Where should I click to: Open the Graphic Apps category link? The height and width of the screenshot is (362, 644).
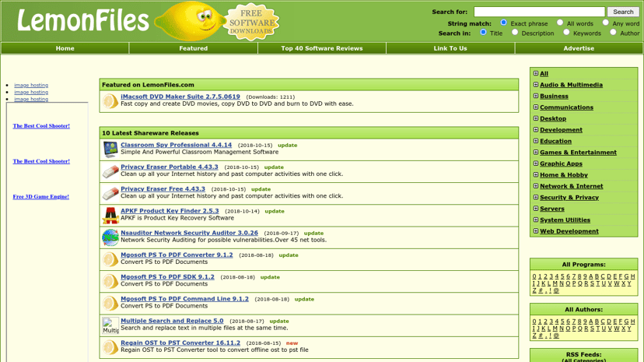[561, 163]
